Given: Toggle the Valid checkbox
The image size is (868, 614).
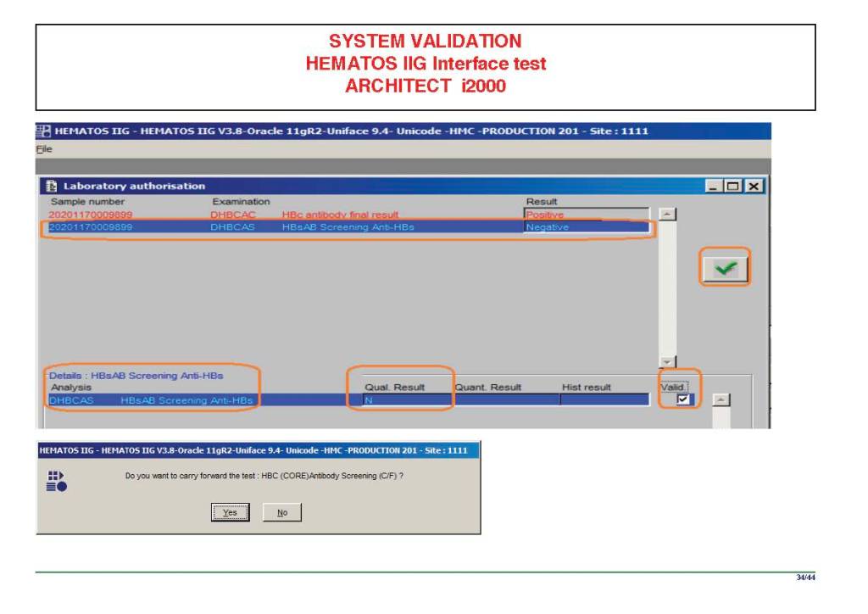Looking at the screenshot, I should tap(682, 400).
